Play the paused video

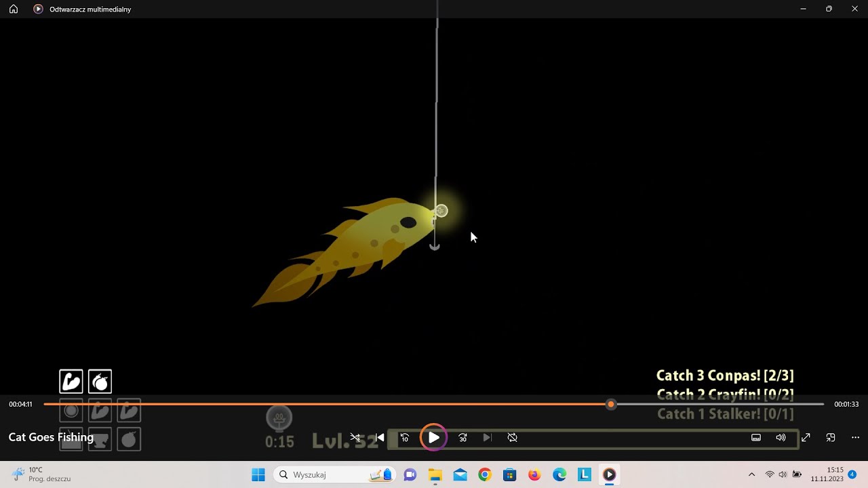point(433,438)
